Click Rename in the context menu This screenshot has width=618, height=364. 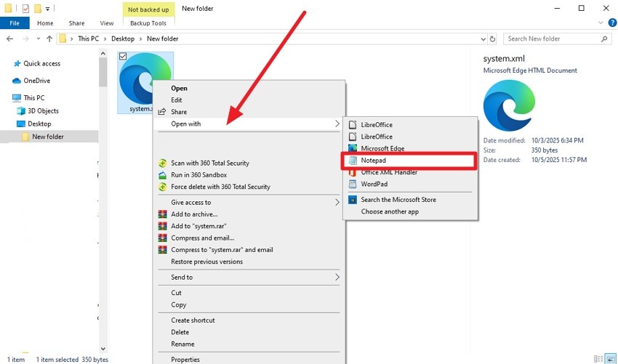coord(249,344)
